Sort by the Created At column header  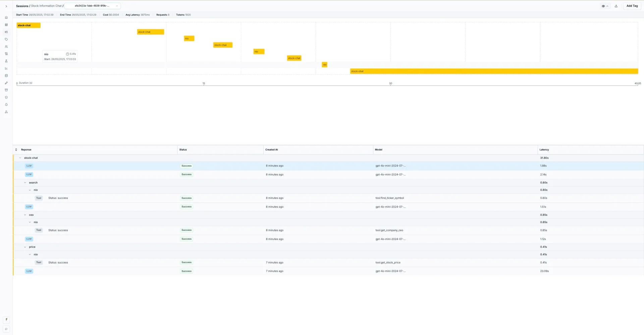271,150
